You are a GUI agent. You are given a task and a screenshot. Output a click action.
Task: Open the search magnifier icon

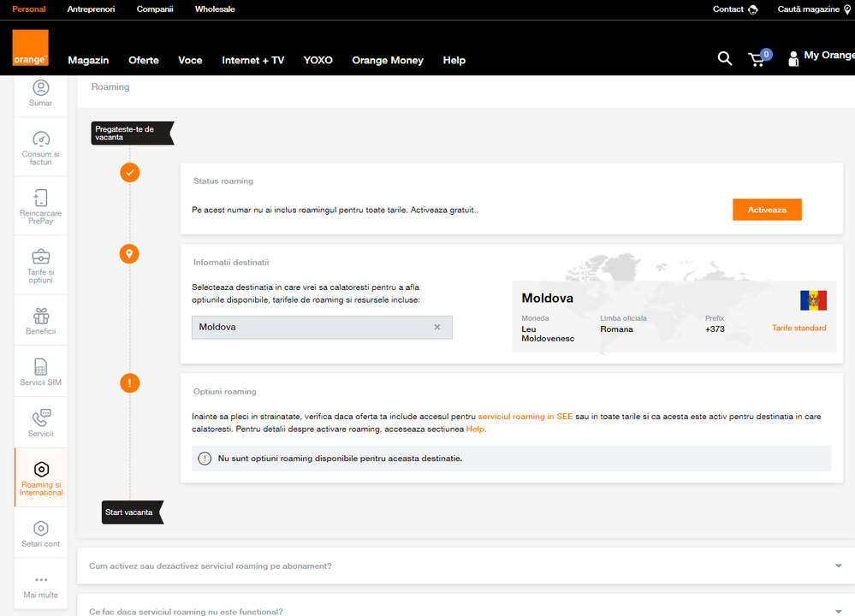coord(724,58)
